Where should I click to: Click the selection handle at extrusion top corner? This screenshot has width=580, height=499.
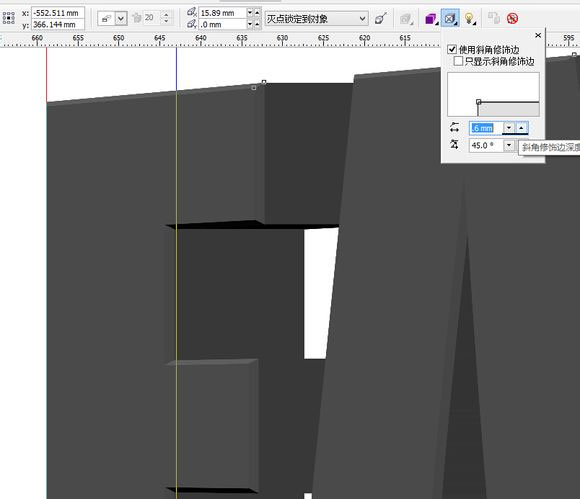(264, 82)
